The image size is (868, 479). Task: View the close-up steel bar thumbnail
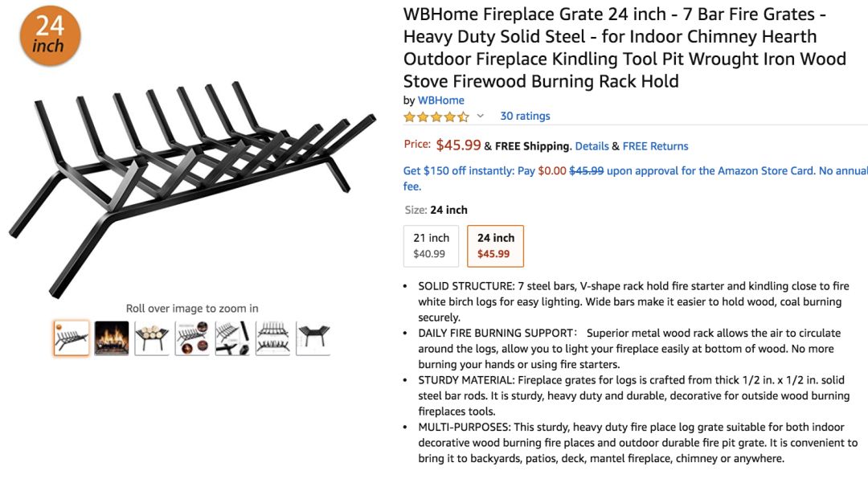coord(232,338)
